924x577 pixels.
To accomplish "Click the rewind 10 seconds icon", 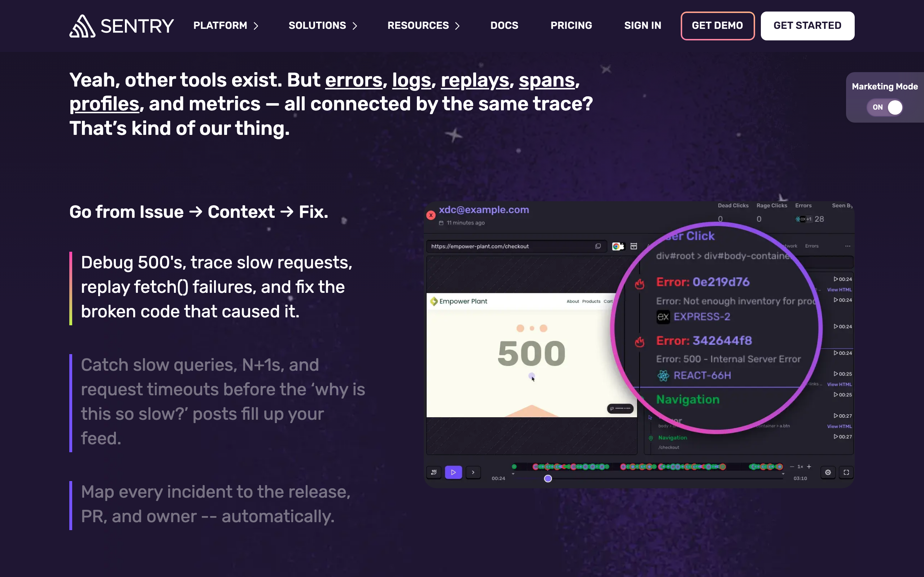I will click(434, 472).
